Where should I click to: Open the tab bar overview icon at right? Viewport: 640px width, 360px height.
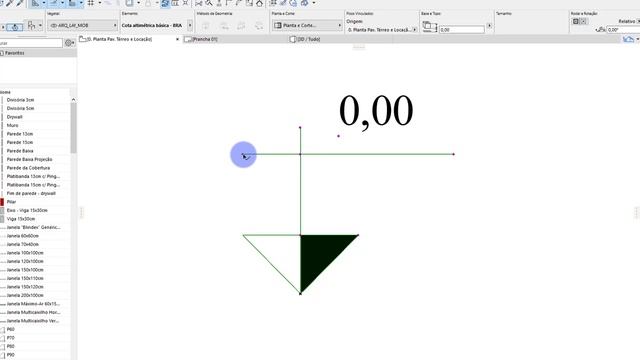pos(629,39)
